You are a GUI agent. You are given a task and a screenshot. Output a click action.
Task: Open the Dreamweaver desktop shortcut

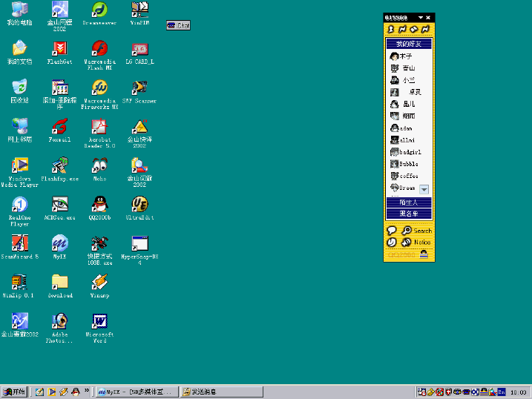(99, 10)
